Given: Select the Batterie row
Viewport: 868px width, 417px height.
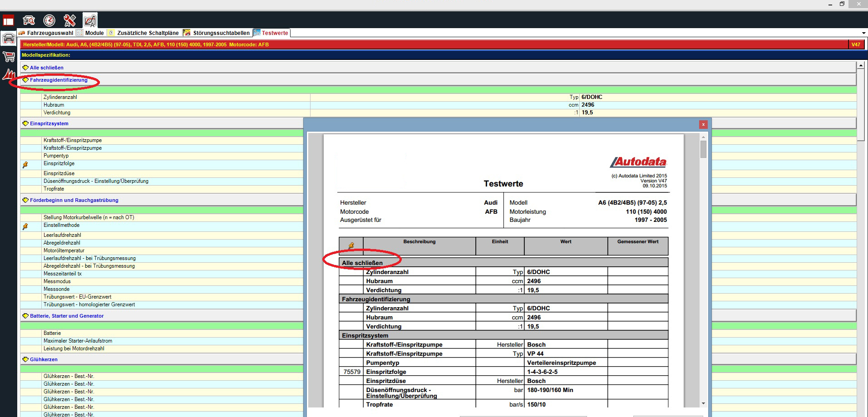Looking at the screenshot, I should (x=162, y=333).
